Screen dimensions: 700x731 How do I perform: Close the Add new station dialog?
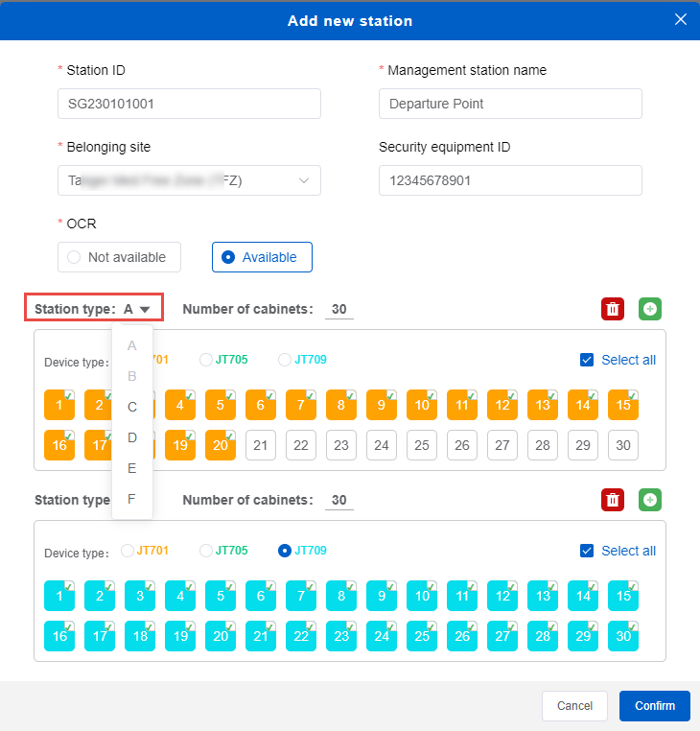[x=681, y=20]
